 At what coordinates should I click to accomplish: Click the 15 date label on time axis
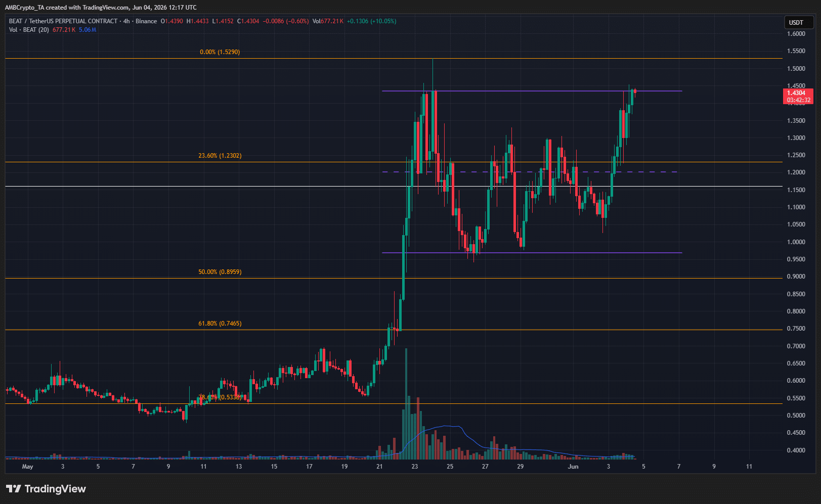click(x=274, y=467)
